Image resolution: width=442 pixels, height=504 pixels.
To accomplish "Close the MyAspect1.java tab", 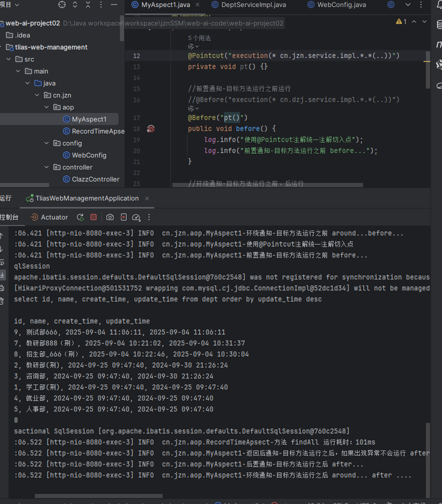I will click(197, 5).
